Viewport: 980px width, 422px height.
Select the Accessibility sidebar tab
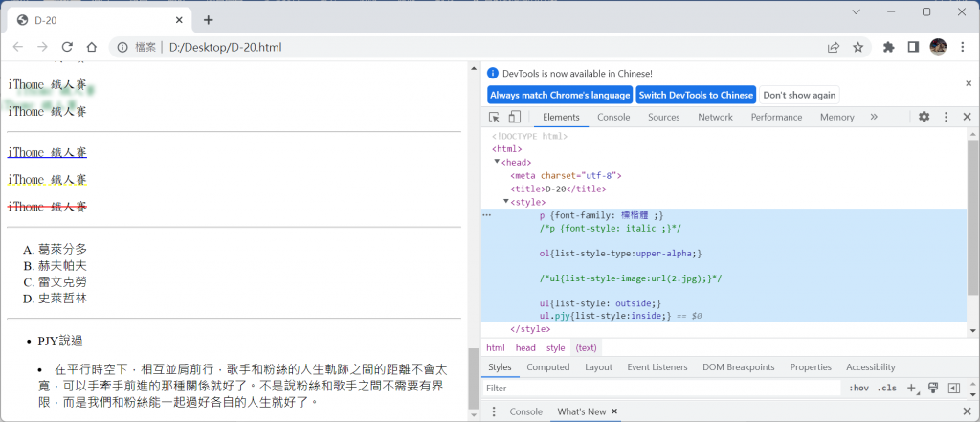coord(871,367)
